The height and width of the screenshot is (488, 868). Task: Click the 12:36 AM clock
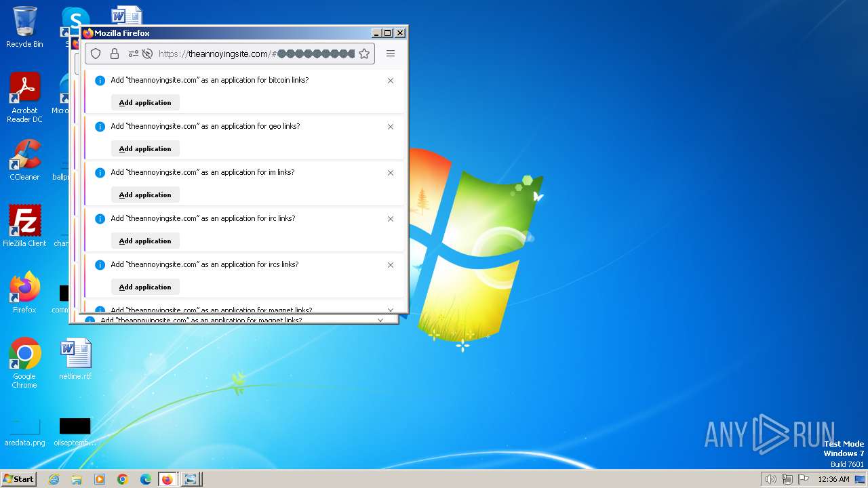tap(833, 479)
